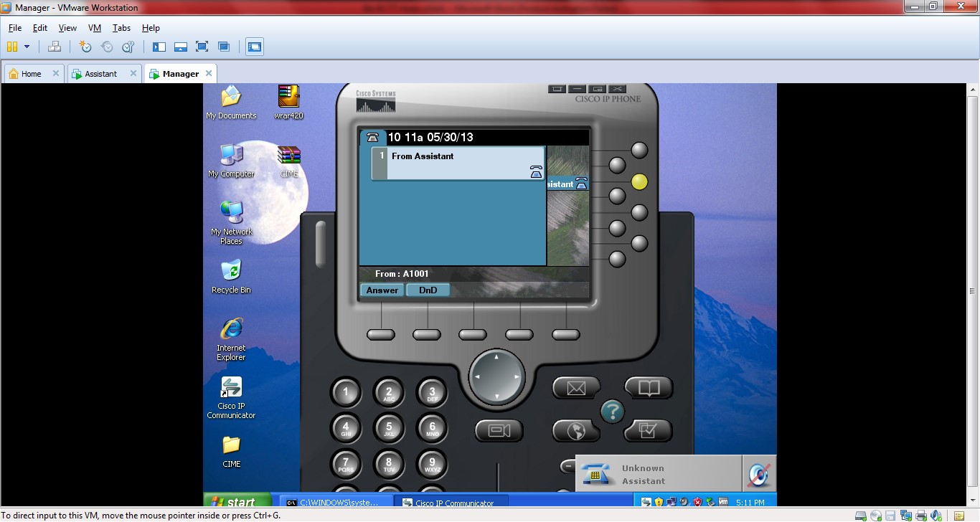Select Internet Explorer desktop icon
980x522 pixels.
point(231,339)
